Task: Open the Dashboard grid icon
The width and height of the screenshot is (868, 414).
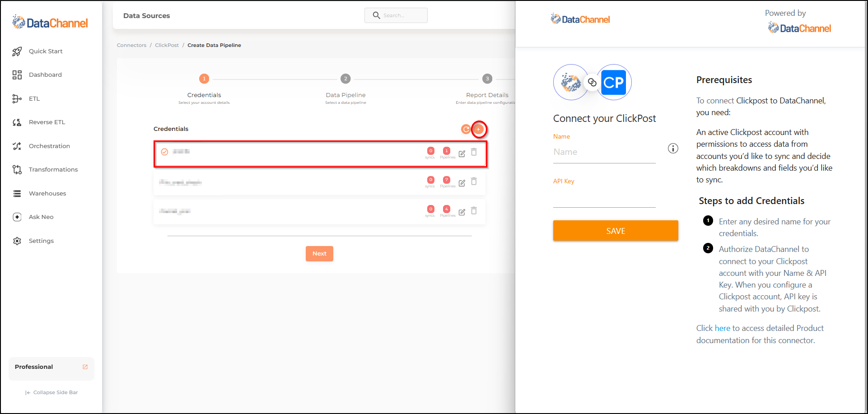Action: point(17,75)
